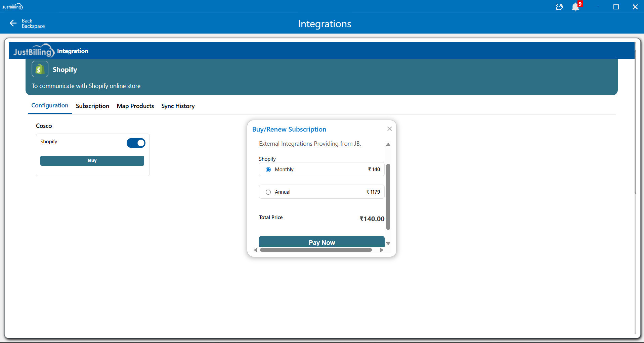Maximize the application window

(616, 7)
